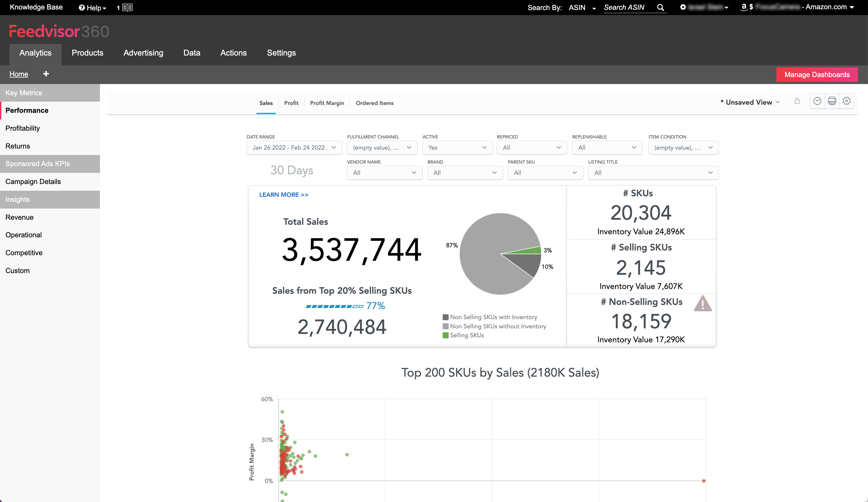
Task: Follow the LEARN MORE link
Action: (x=283, y=195)
